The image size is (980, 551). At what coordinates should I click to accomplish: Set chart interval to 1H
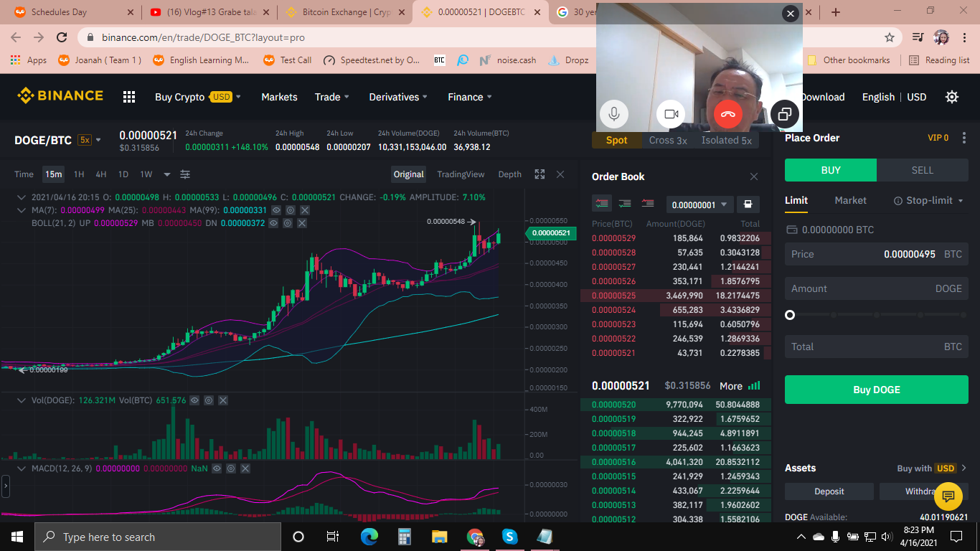(79, 174)
